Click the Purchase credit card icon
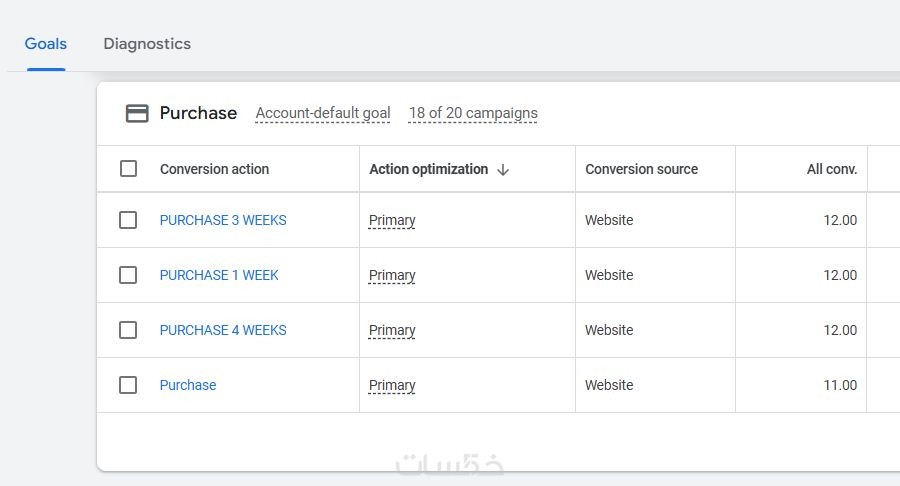 [x=137, y=113]
